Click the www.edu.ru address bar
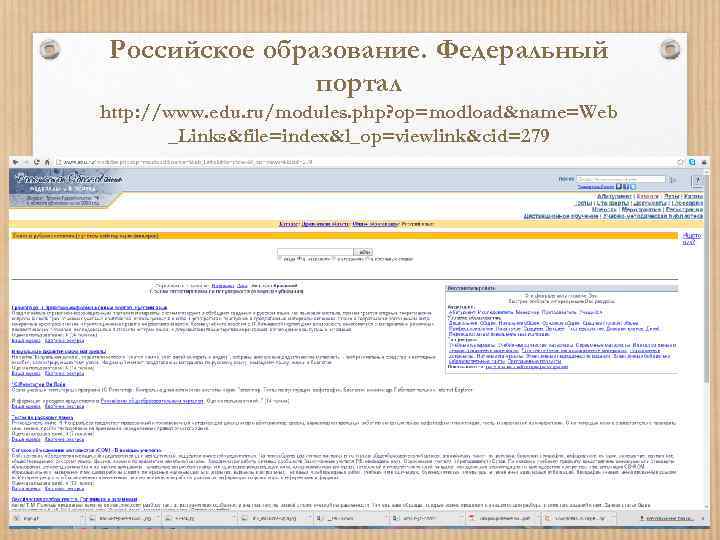720x540 pixels. 365,163
